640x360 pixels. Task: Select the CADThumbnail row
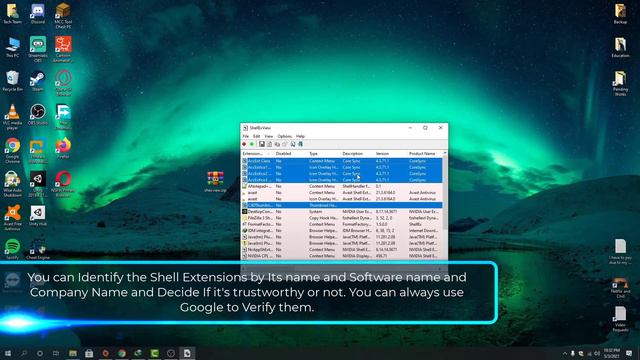[342, 205]
